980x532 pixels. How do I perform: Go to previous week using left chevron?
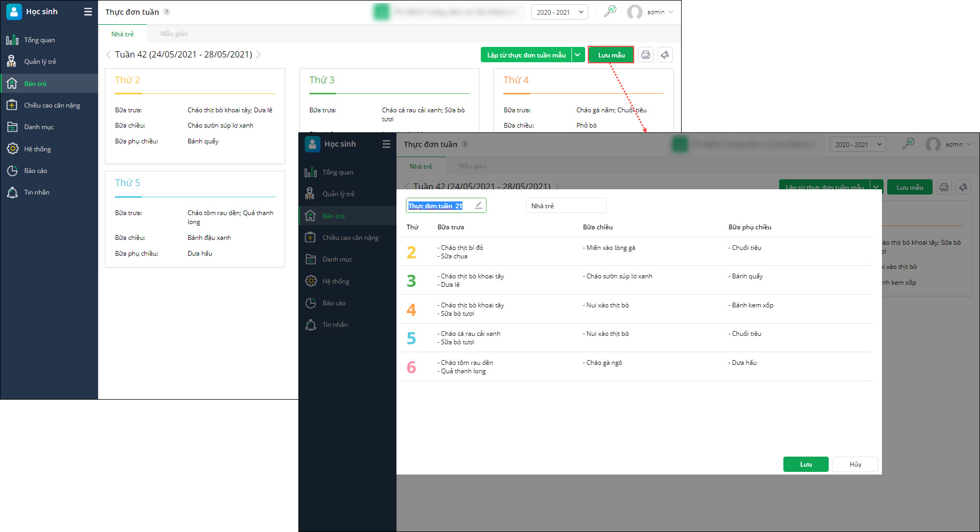pos(109,55)
